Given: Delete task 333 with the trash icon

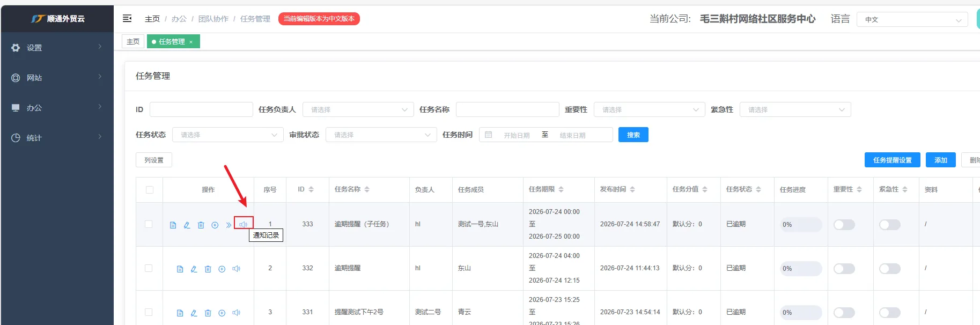Looking at the screenshot, I should point(201,225).
